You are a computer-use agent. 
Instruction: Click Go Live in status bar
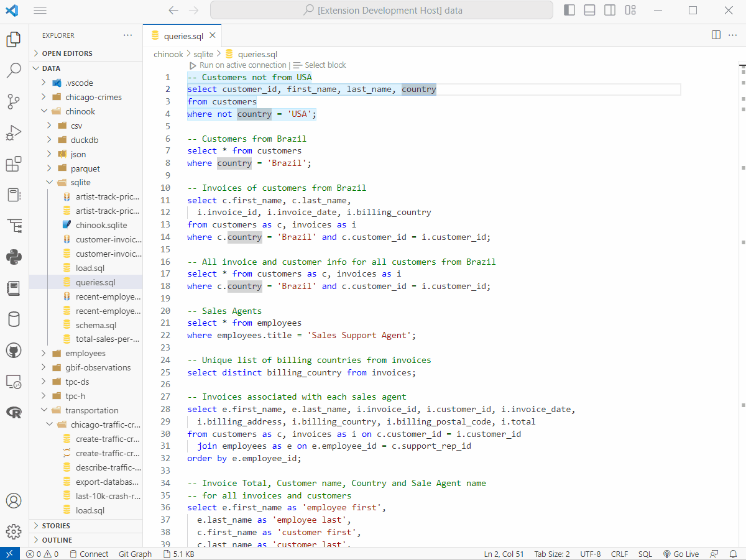click(681, 554)
